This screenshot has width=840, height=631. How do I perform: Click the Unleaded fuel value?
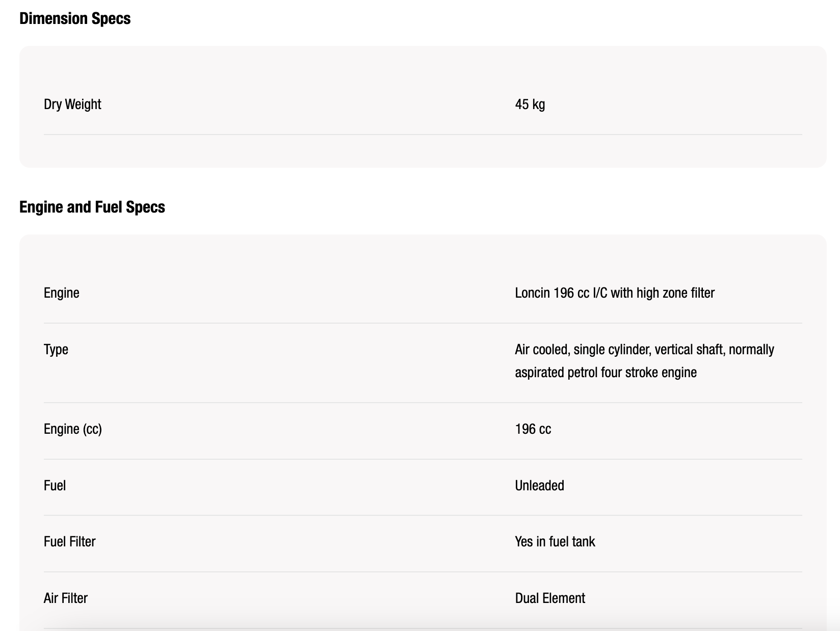click(539, 486)
